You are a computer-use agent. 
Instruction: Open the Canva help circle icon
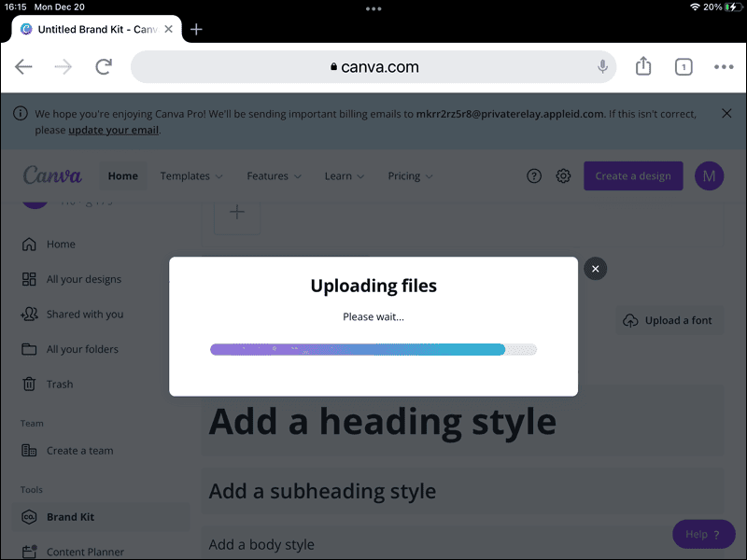(533, 175)
